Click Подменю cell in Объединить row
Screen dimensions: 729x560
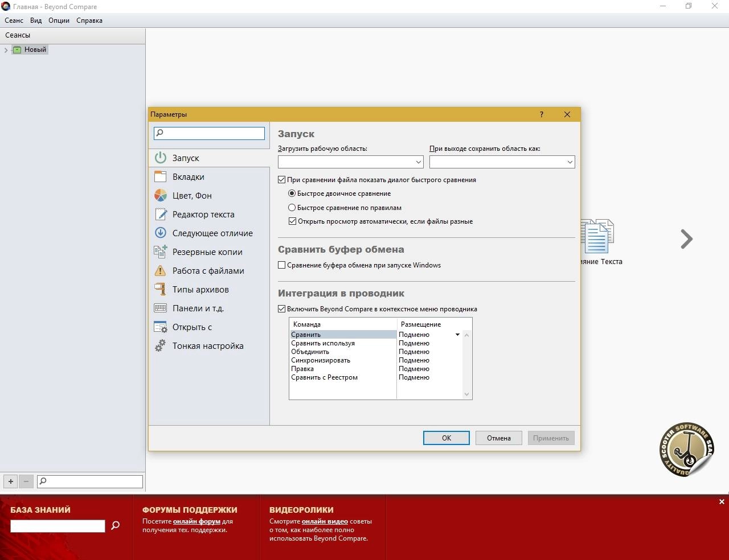click(429, 352)
